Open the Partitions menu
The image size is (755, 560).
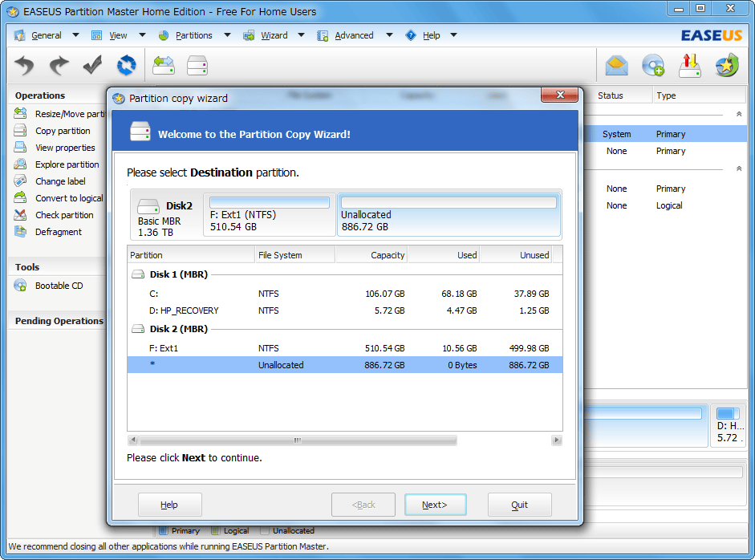click(x=193, y=35)
